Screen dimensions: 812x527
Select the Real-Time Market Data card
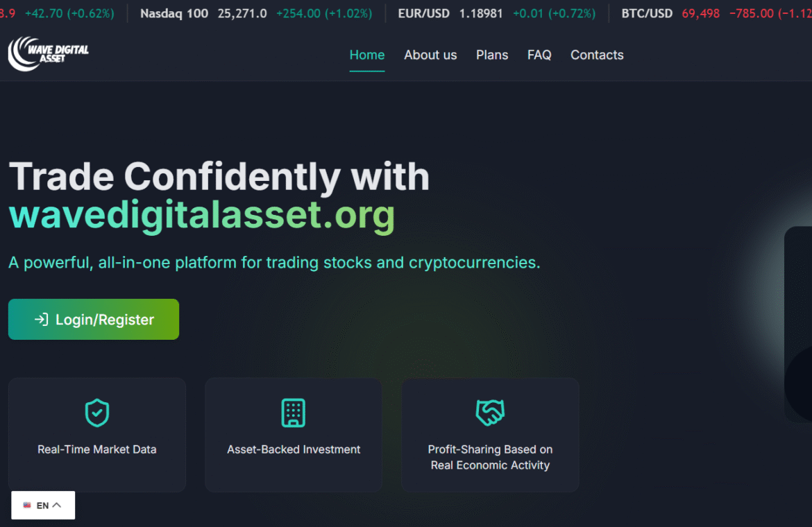coord(97,434)
